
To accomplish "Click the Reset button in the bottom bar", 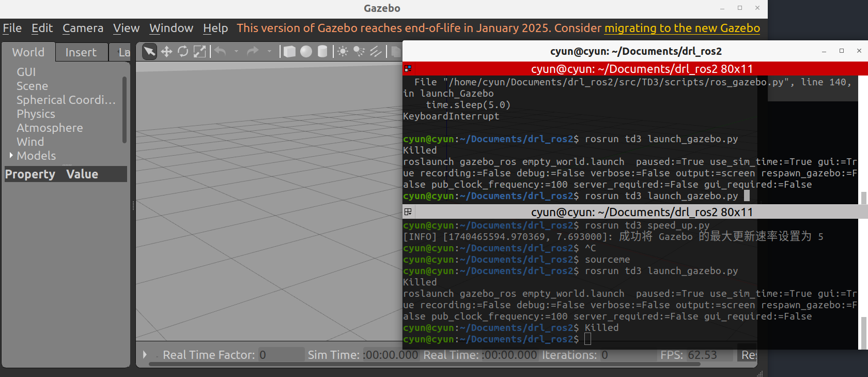I will [748, 355].
